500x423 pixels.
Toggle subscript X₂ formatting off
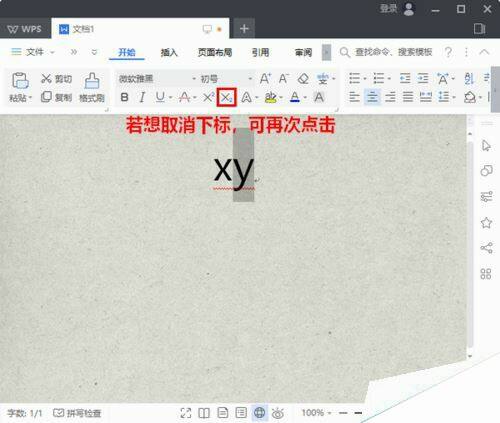[x=227, y=97]
